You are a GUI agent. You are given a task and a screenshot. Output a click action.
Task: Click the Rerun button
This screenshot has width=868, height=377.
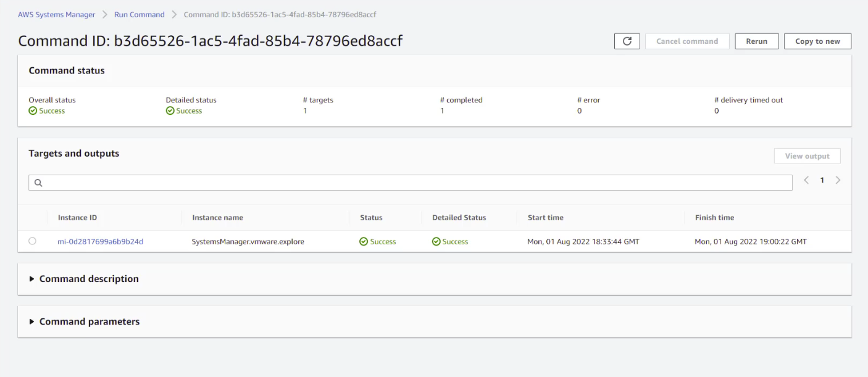[x=756, y=41]
